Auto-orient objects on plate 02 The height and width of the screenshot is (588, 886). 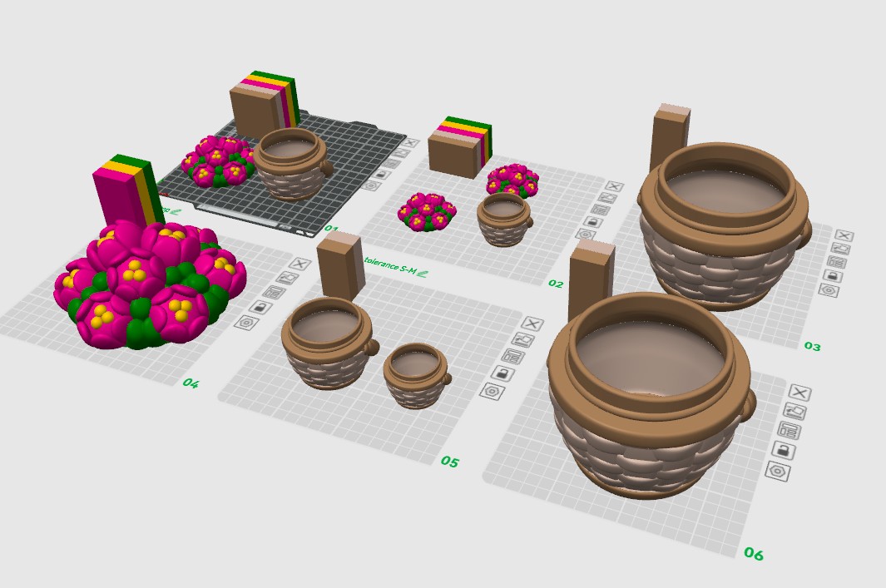tap(607, 198)
